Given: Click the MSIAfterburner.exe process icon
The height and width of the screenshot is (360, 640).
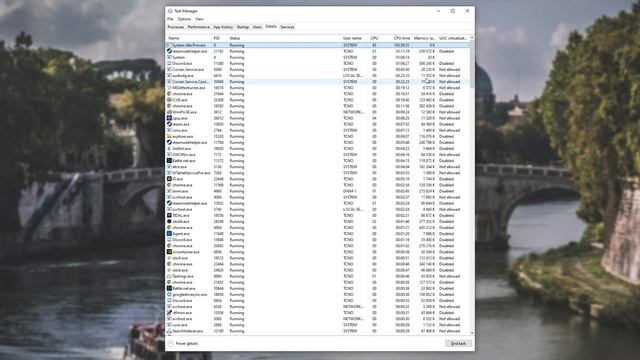Looking at the screenshot, I should [x=169, y=88].
